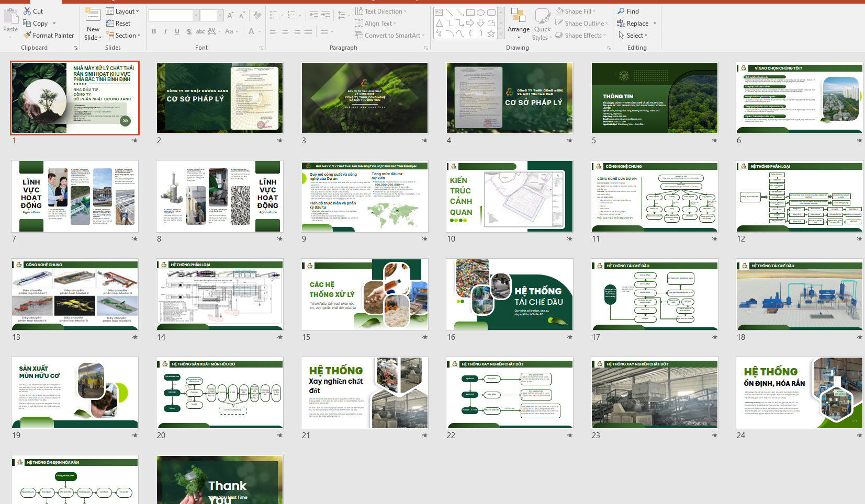Screen dimensions: 865x504
Task: Click the Cut scissors icon
Action: (27, 11)
